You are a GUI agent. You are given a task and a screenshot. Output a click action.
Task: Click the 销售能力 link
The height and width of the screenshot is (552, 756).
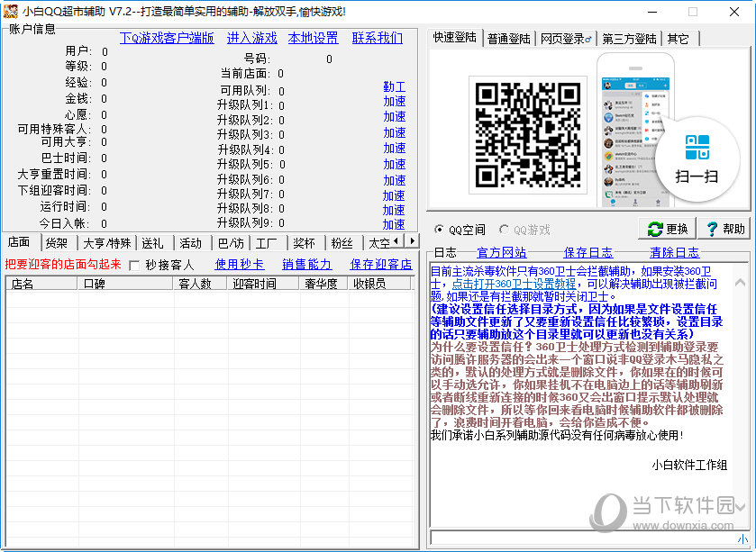(307, 265)
